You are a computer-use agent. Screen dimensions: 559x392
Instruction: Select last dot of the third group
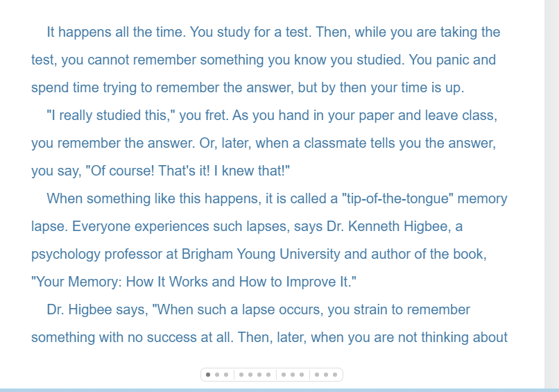[302, 375]
